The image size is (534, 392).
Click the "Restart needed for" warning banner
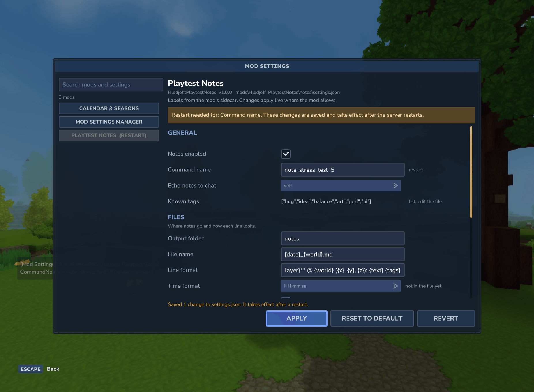pos(321,115)
